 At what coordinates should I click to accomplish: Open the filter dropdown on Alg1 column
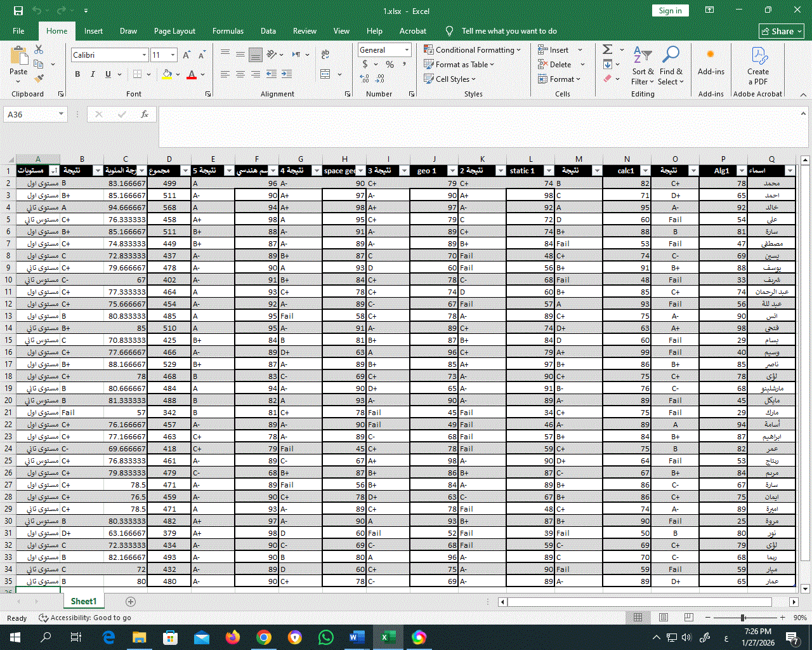(x=742, y=171)
